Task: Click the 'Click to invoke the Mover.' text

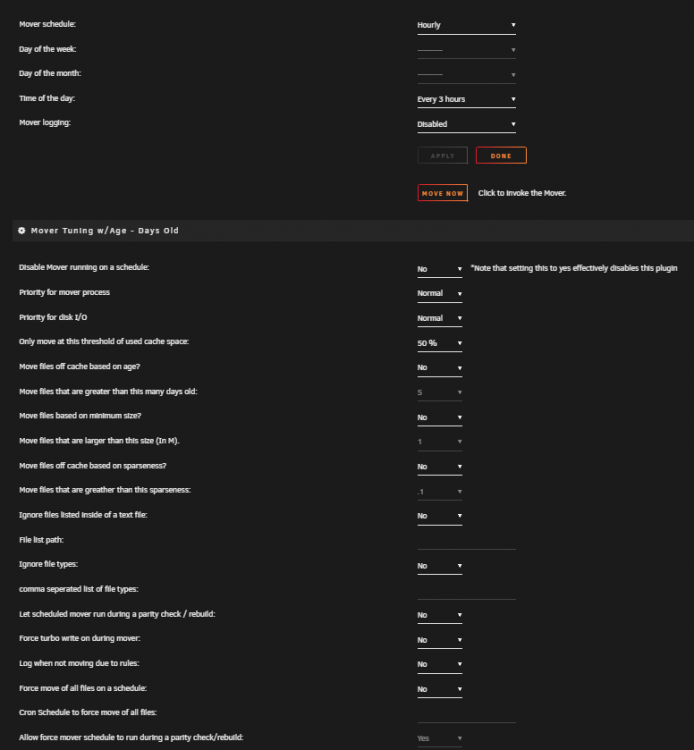Action: [522, 193]
